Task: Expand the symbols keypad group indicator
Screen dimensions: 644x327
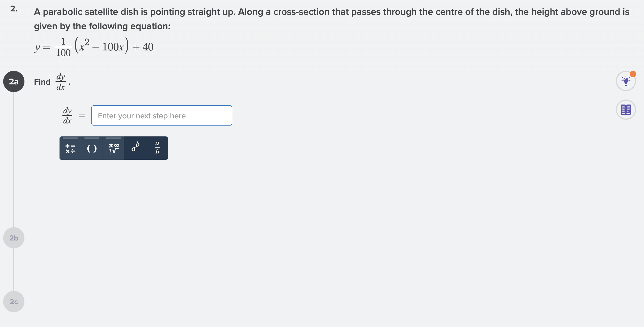Action: [113, 138]
